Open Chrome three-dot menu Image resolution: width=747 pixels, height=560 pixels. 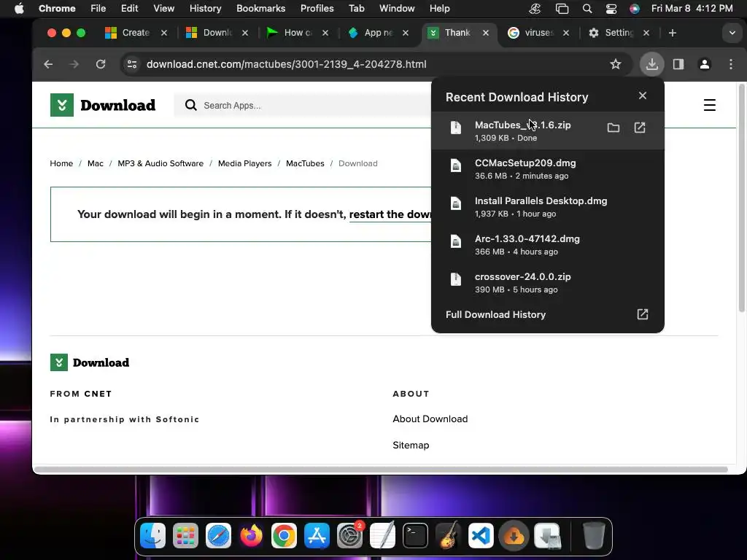coord(731,64)
